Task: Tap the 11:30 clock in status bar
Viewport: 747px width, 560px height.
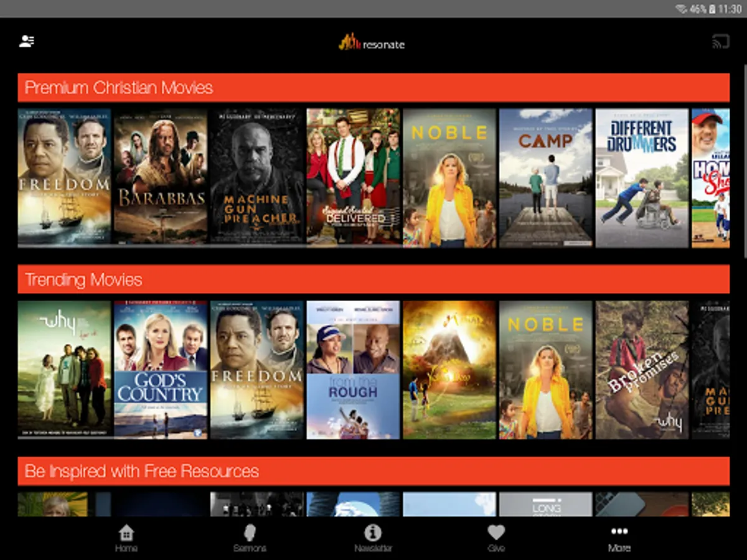Action: [730, 9]
